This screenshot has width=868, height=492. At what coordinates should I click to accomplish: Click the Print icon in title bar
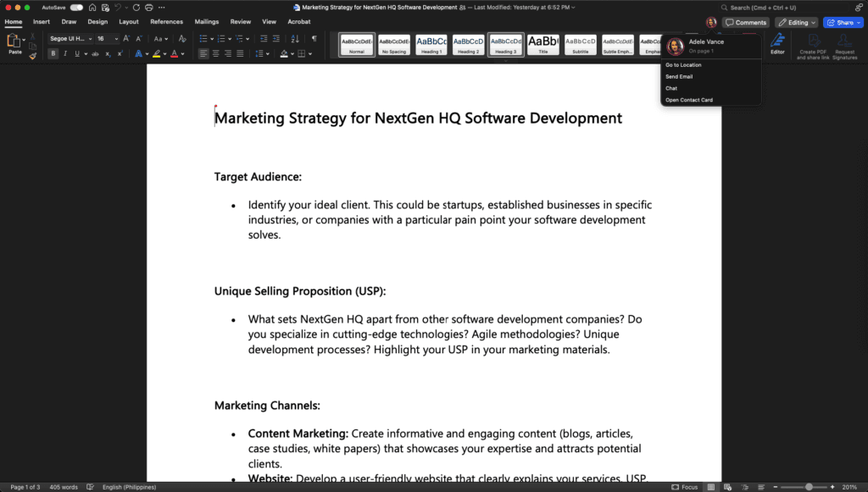(x=149, y=7)
